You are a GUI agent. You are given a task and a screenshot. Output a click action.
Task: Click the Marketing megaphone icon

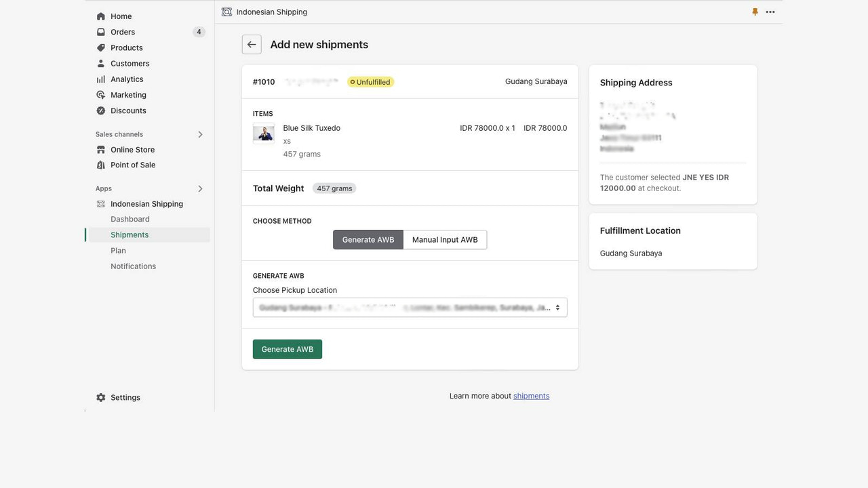102,94
